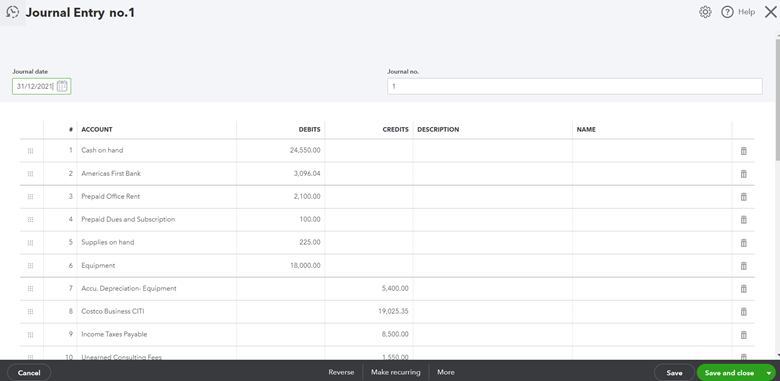Click the 3,096.04 debit amount
The image size is (780, 381).
point(307,174)
